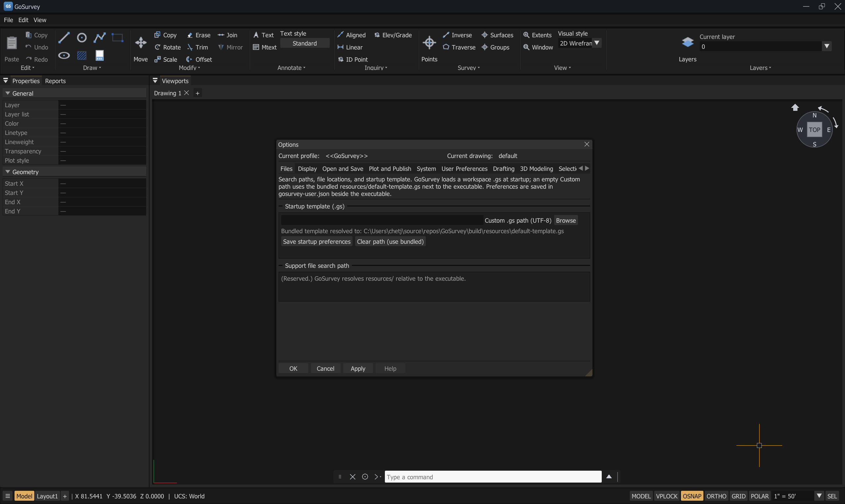Expand command history with up arrow
The width and height of the screenshot is (845, 504).
coord(609,477)
